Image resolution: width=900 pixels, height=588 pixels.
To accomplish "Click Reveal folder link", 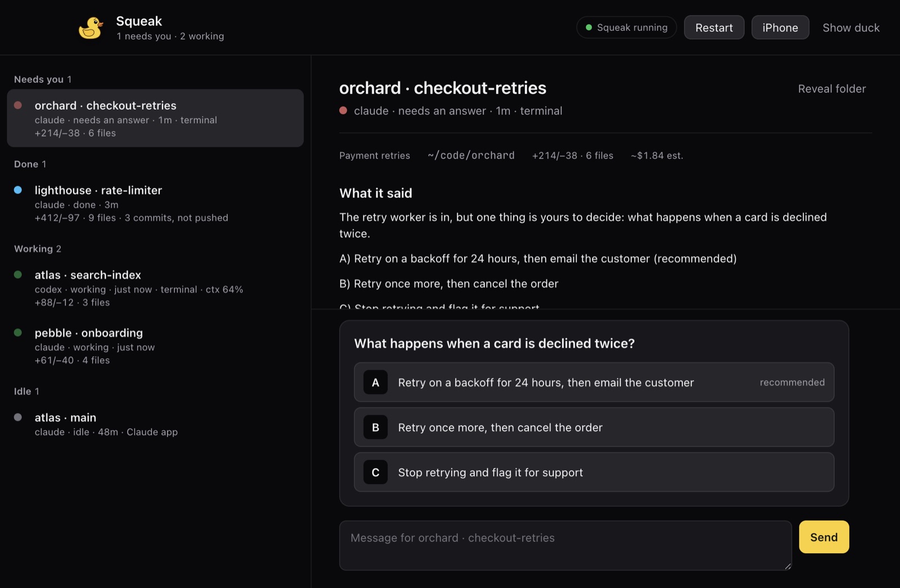I will tap(832, 89).
